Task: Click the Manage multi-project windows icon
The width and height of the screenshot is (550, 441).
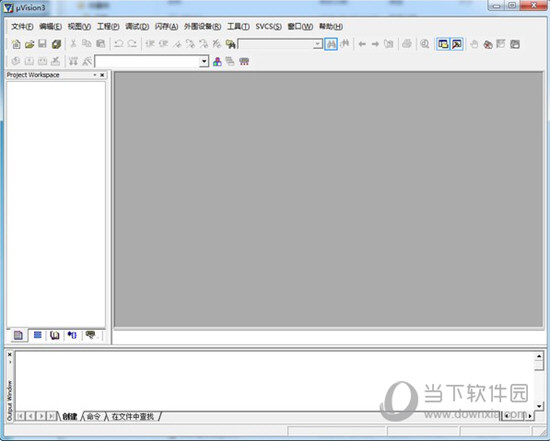Action: (x=230, y=62)
